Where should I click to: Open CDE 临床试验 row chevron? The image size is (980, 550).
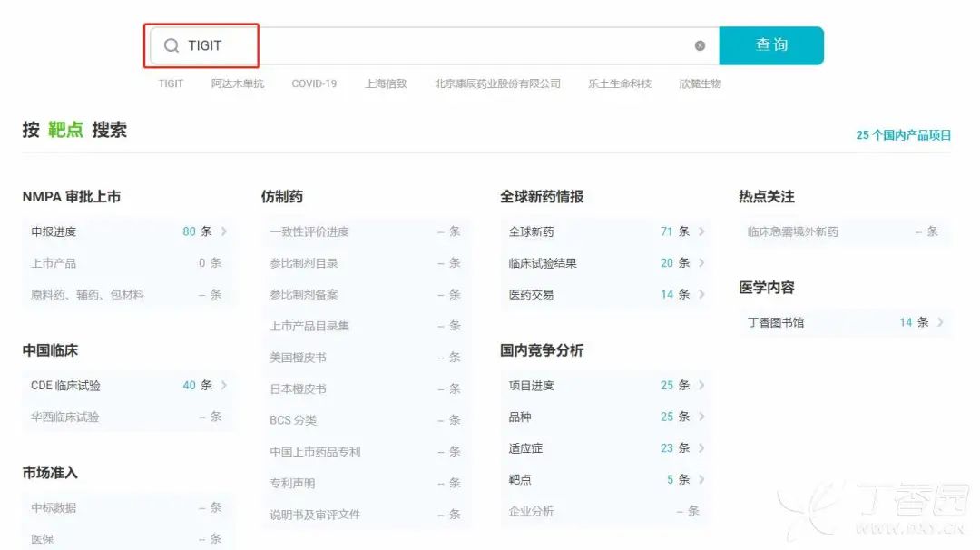click(x=224, y=385)
